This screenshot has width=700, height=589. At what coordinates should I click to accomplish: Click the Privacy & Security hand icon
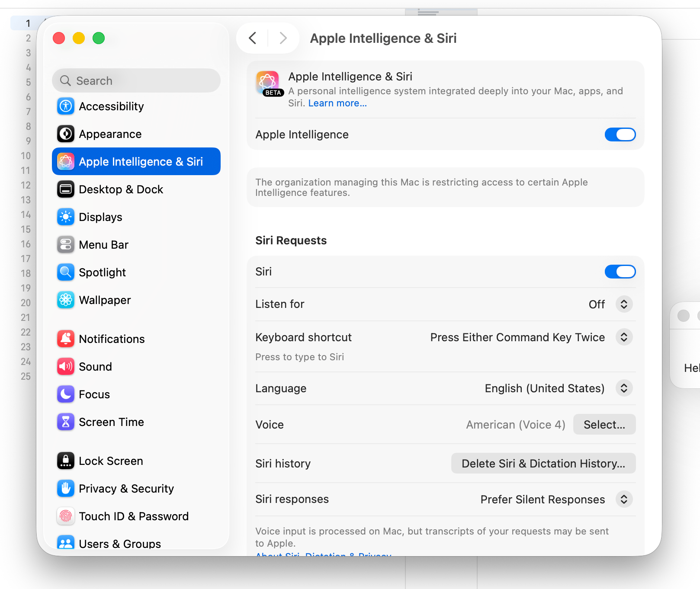66,489
